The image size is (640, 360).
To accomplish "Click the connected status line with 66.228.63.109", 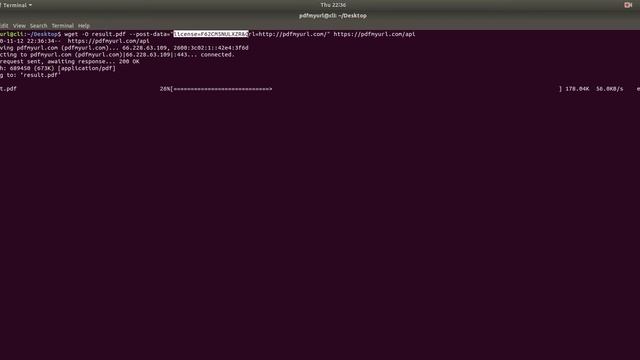I will pyautogui.click(x=117, y=55).
